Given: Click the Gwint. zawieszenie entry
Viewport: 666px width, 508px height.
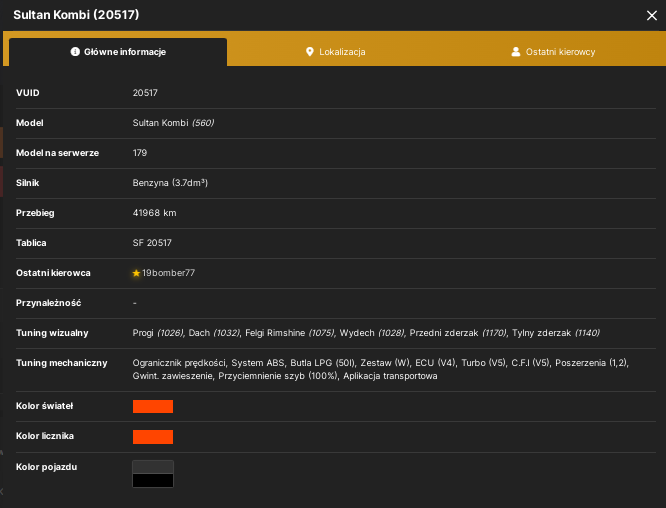Looking at the screenshot, I should 172,376.
